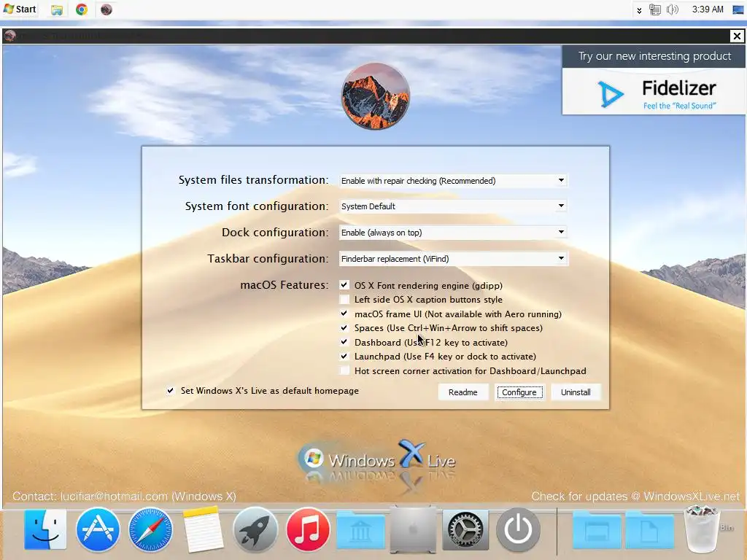
Task: Toggle Launchpad F4 checkbox
Action: point(344,356)
